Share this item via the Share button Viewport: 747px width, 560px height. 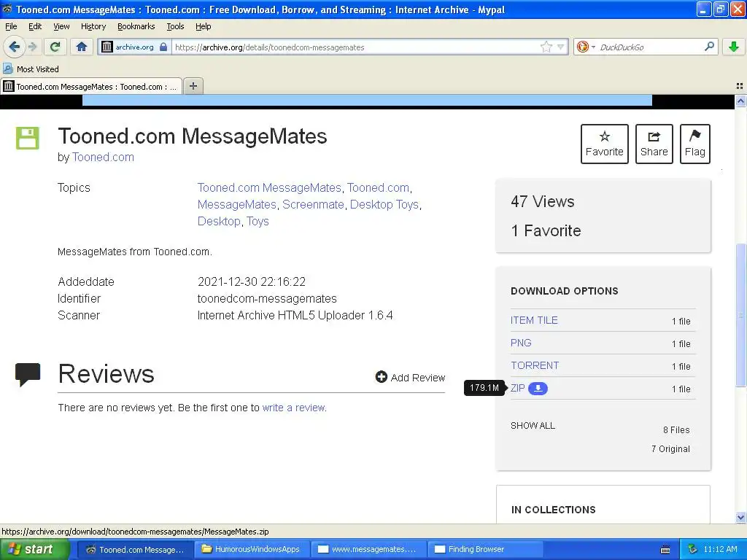click(x=654, y=144)
